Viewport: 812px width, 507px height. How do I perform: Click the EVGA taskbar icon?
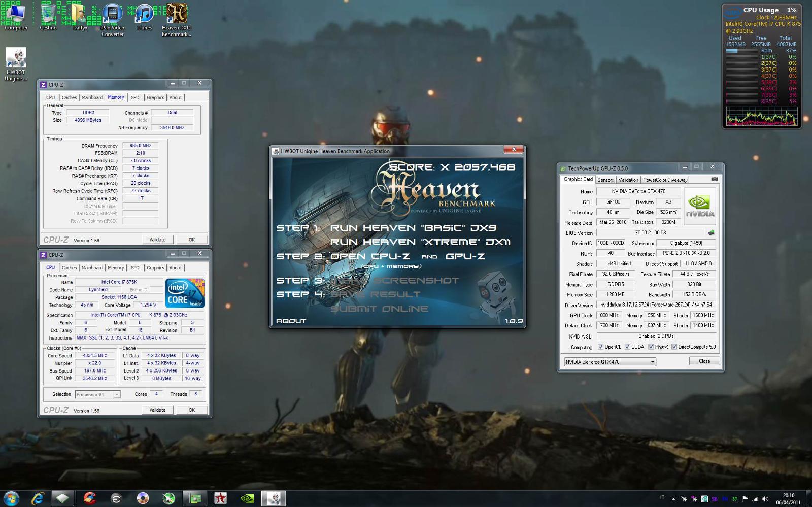click(x=116, y=498)
